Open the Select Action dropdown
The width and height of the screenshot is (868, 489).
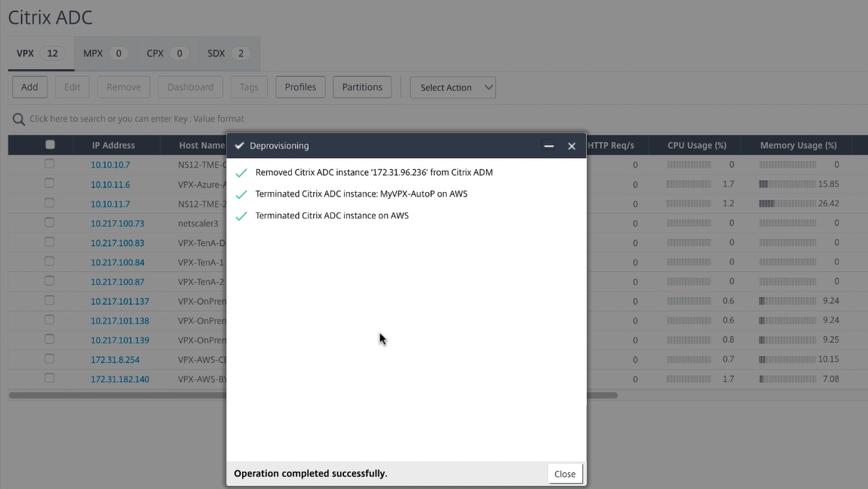click(x=453, y=88)
